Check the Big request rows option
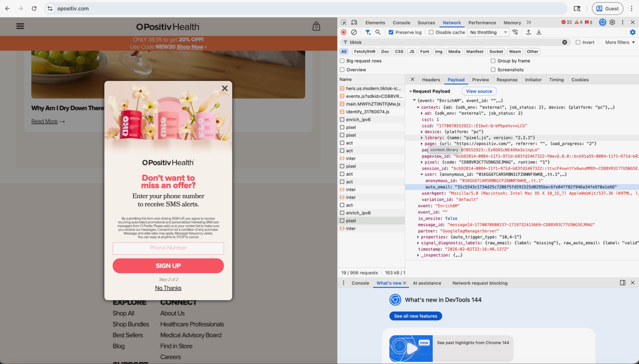639x364 pixels. 342,61
